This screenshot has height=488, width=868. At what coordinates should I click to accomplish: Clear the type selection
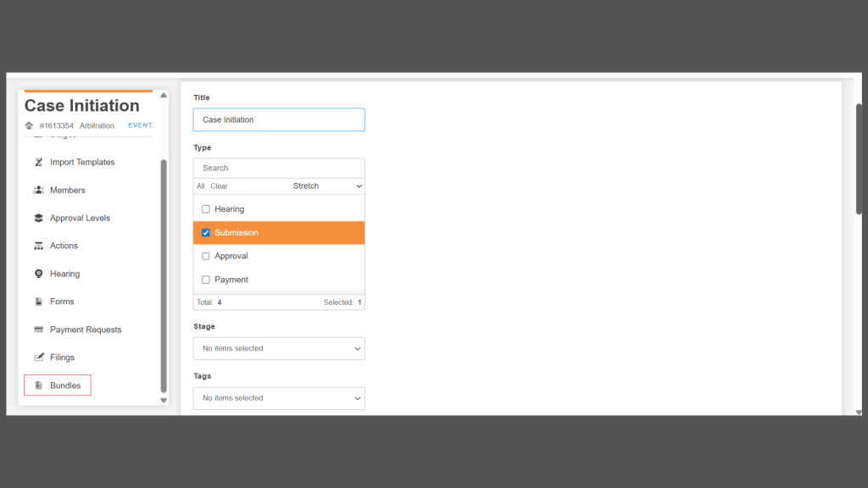219,186
